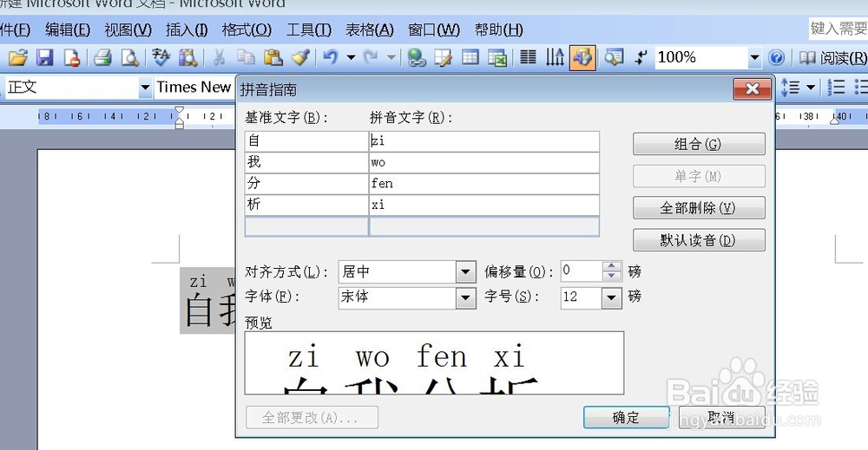
Task: Open the 格式(O) menu
Action: click(x=247, y=29)
